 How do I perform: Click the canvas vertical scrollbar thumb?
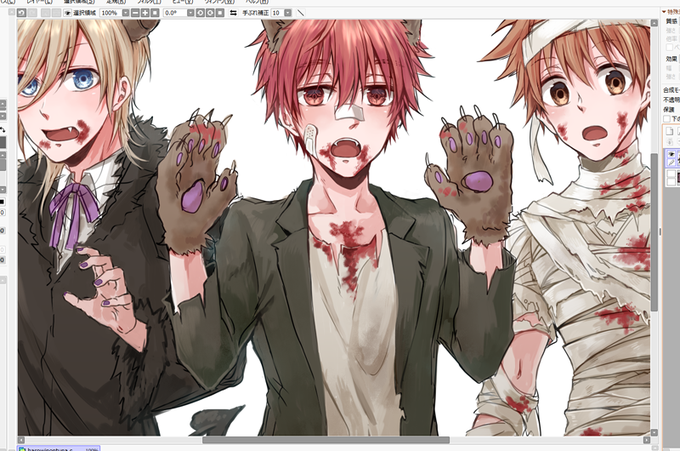pos(654,232)
